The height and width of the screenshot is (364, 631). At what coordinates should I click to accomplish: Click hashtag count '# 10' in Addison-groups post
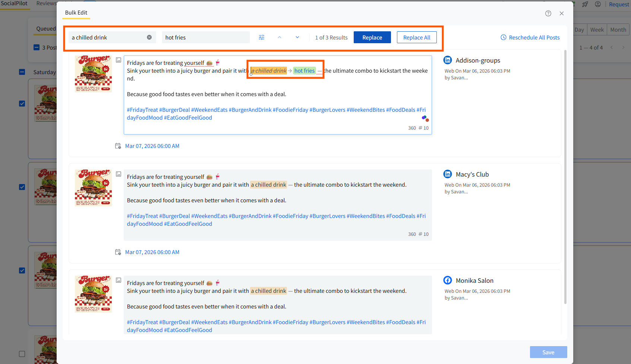coord(424,128)
